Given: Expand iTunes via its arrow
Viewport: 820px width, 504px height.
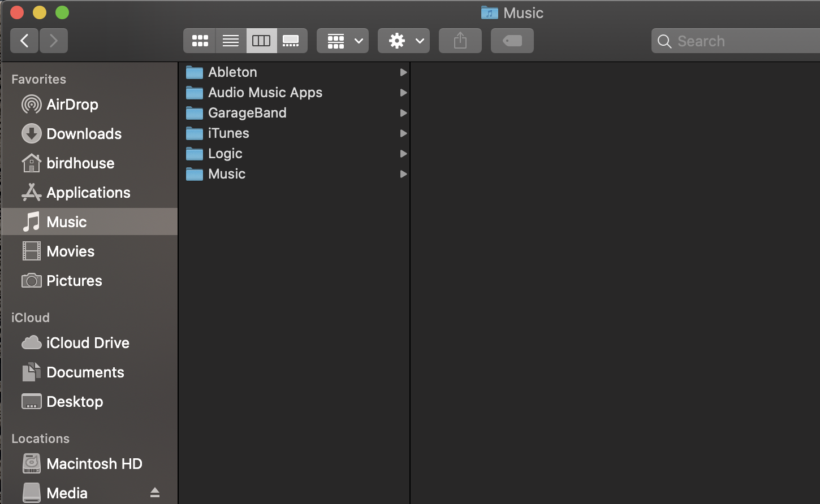Looking at the screenshot, I should pyautogui.click(x=403, y=133).
